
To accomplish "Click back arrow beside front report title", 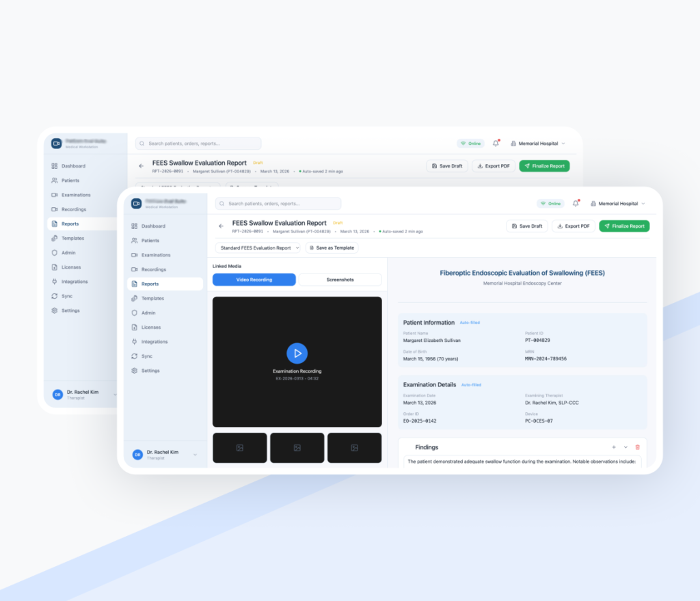I will point(221,226).
